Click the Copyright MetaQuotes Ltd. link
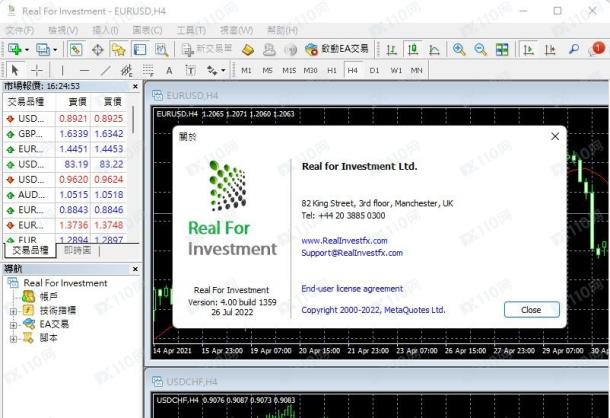 point(373,310)
